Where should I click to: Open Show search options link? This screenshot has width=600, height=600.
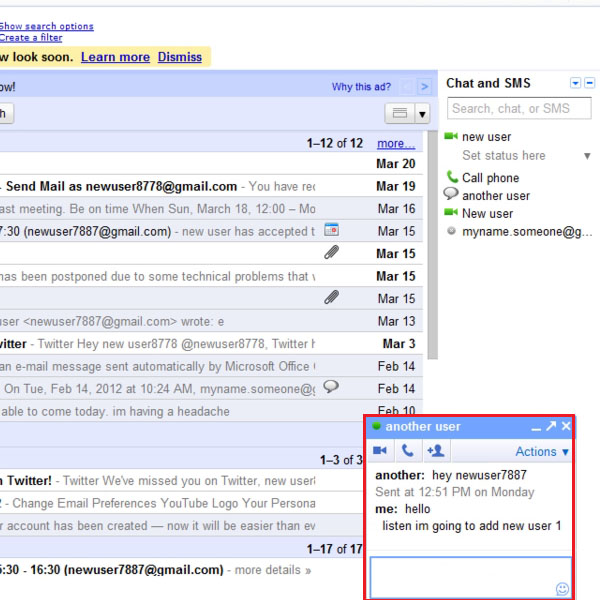click(47, 26)
